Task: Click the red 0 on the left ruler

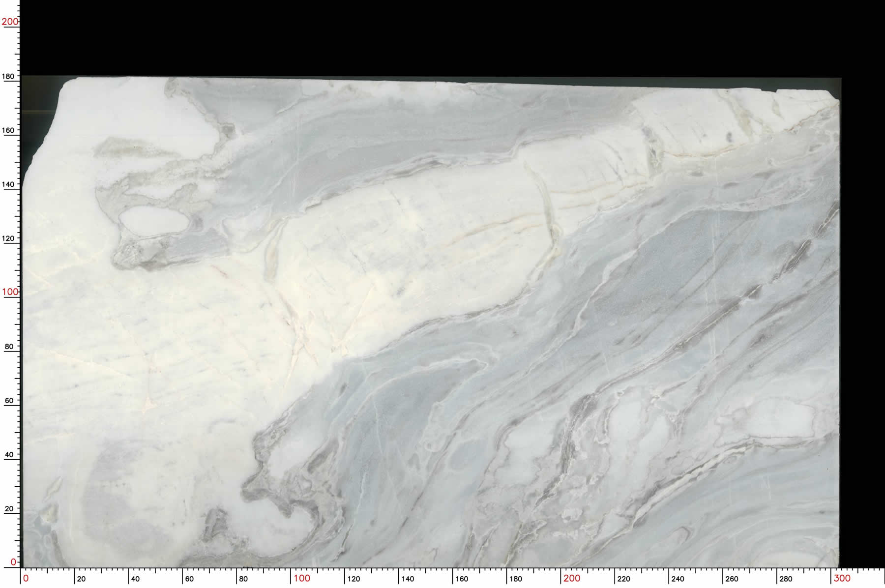Action: [x=13, y=561]
